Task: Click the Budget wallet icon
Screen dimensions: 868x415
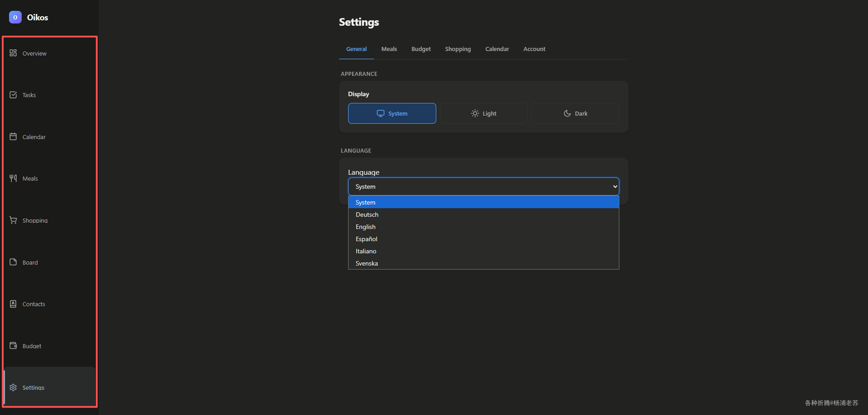Action: (13, 346)
